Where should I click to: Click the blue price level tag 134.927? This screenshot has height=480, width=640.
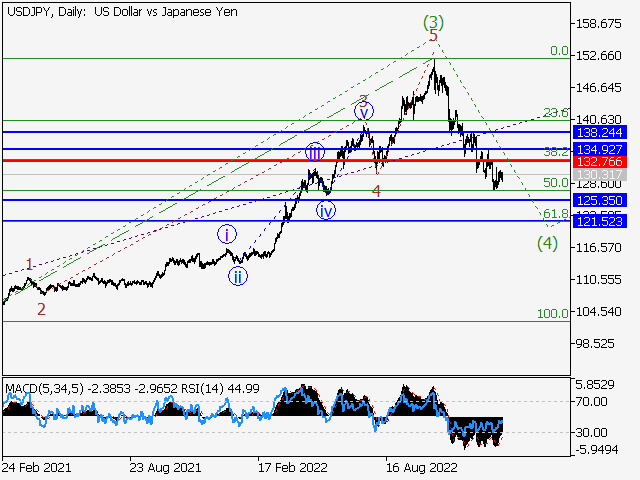pyautogui.click(x=599, y=149)
